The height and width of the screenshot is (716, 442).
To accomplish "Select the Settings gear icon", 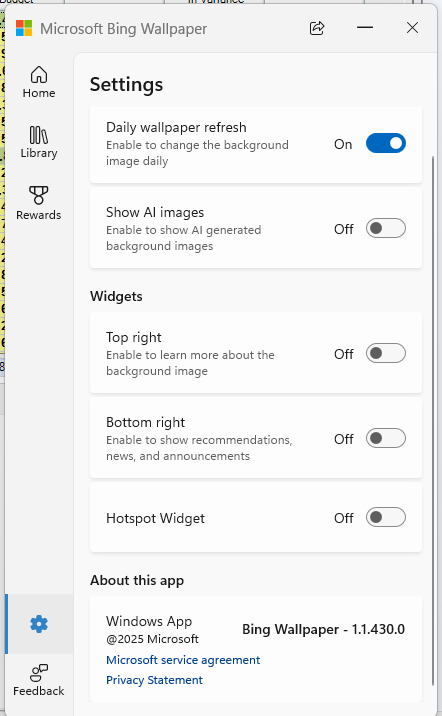I will pos(39,624).
